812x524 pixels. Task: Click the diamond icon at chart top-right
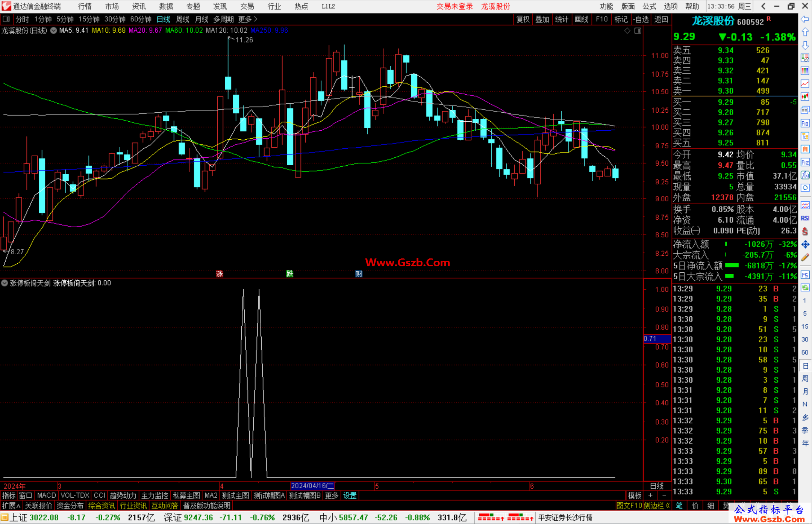click(x=627, y=31)
